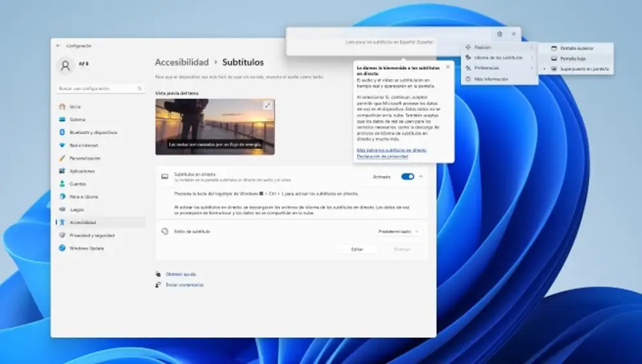Open Más sobre los subtítulos en directo link
642x364 pixels.
(392, 150)
